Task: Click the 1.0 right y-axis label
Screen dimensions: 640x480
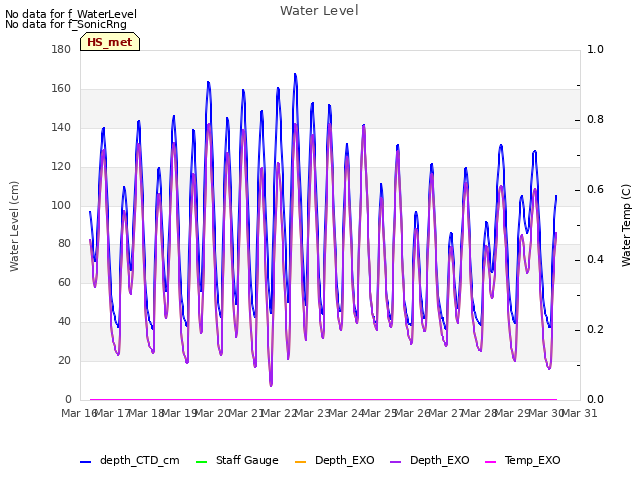Action: [x=595, y=49]
